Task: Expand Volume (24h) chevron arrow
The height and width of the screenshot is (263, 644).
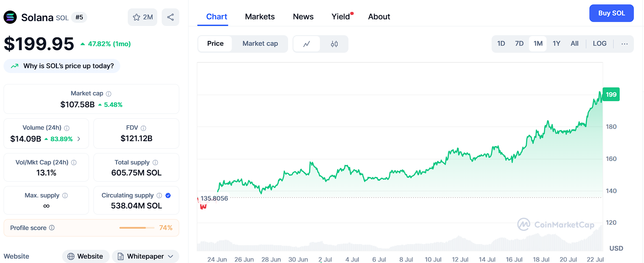Action: (x=79, y=139)
